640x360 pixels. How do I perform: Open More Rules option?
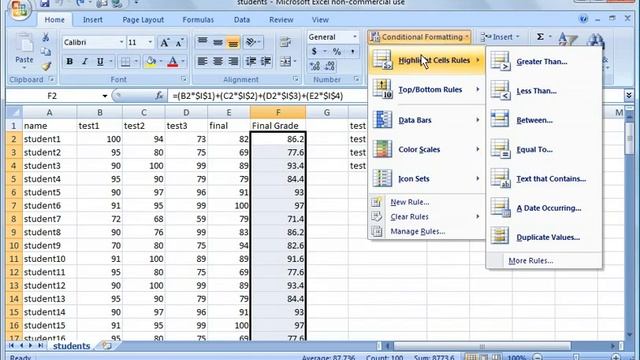(x=544, y=261)
